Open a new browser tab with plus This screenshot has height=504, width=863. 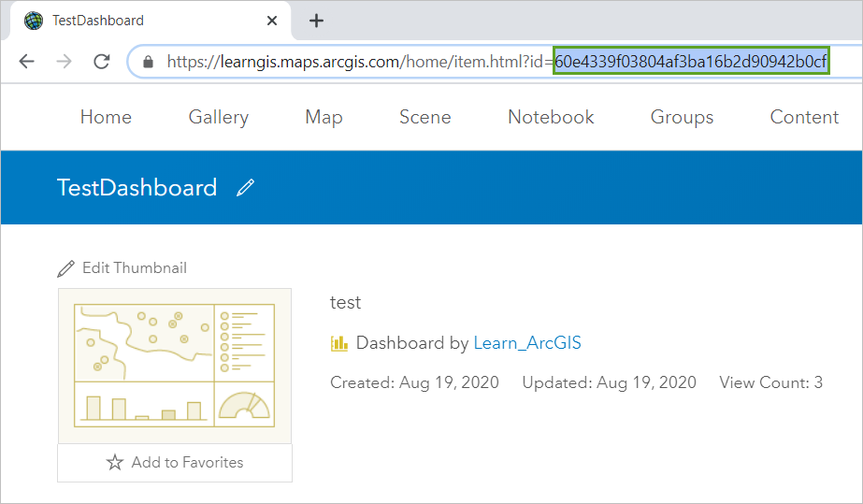pyautogui.click(x=316, y=21)
